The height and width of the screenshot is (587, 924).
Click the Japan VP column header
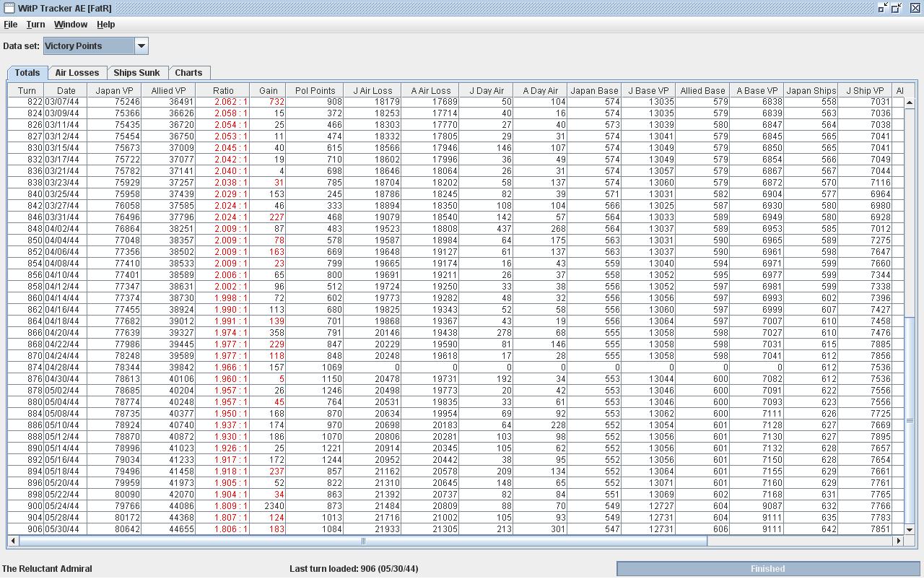coord(114,91)
